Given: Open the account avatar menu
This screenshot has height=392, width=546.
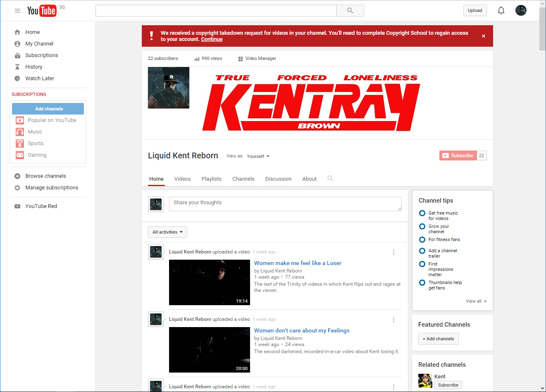Looking at the screenshot, I should (521, 10).
